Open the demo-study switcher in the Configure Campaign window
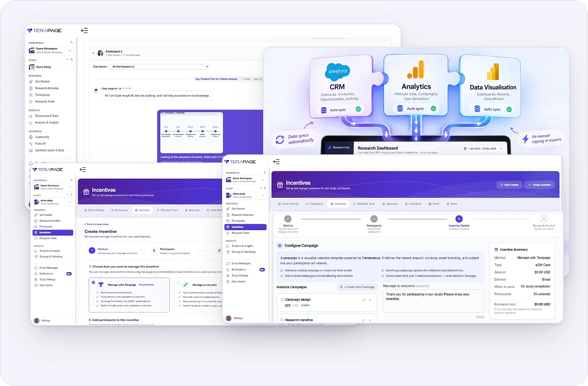 tap(245, 195)
